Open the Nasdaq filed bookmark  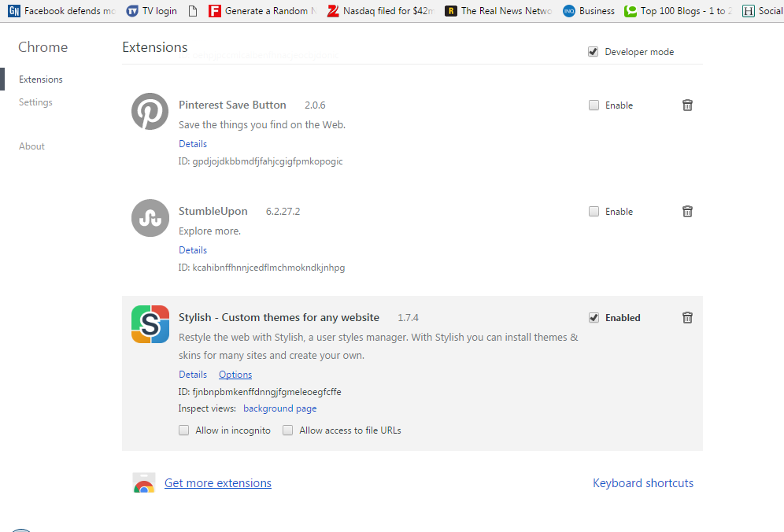381,10
